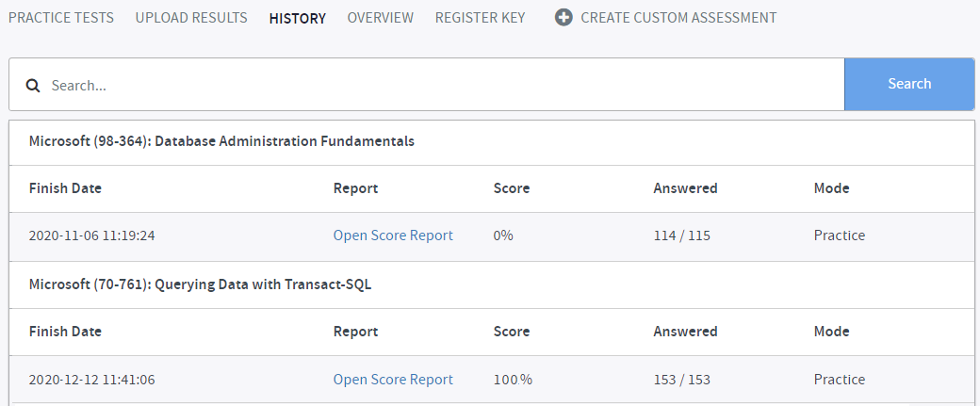
Task: Focus the Search text field
Action: coord(427,85)
